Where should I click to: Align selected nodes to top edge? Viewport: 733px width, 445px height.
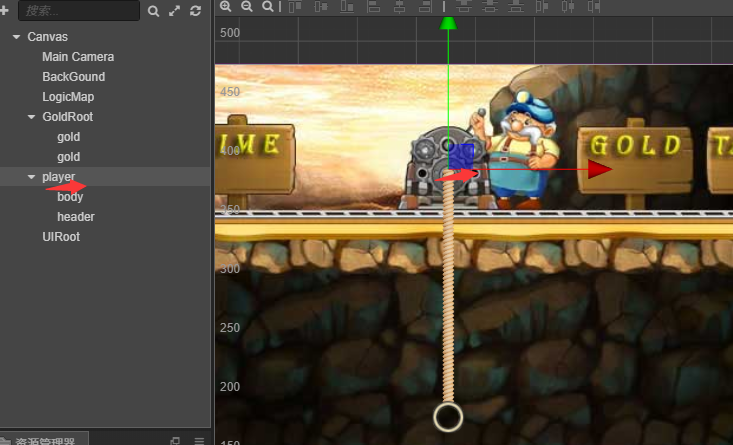pos(295,6)
